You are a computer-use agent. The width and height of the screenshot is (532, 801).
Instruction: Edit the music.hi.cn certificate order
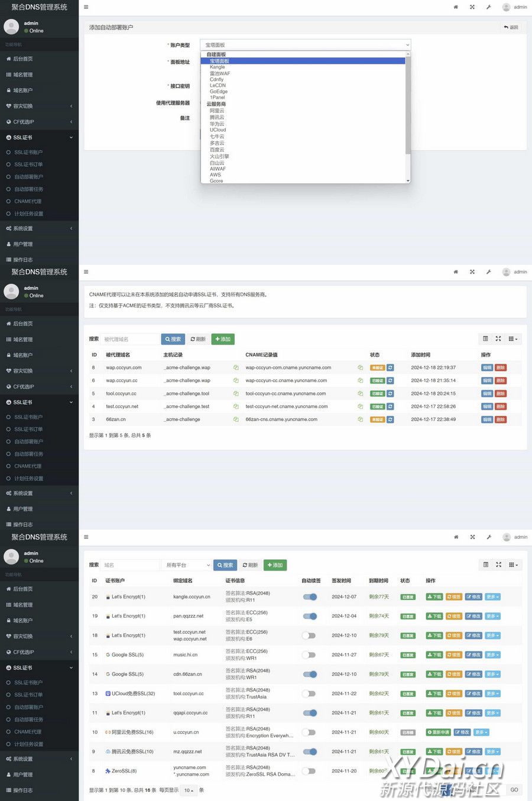(473, 655)
